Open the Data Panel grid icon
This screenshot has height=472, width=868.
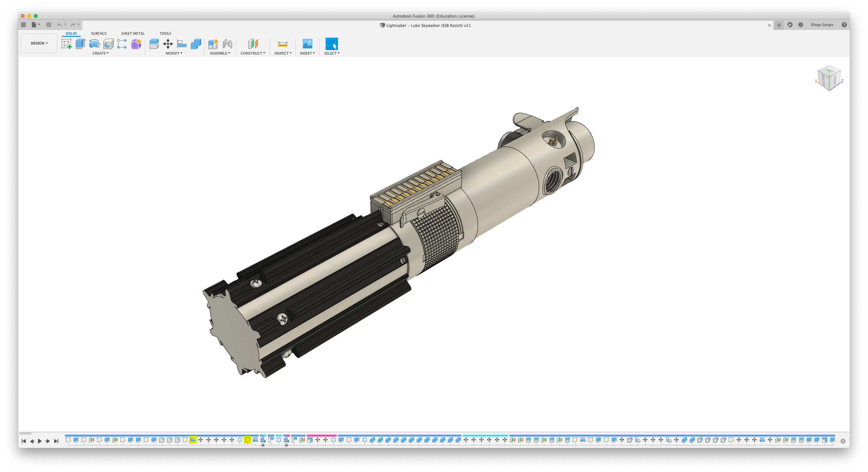pyautogui.click(x=23, y=25)
